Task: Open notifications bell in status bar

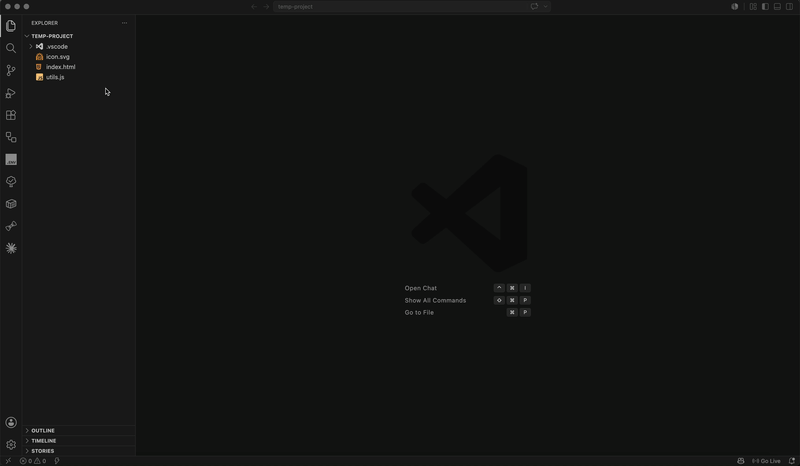Action: 792,461
